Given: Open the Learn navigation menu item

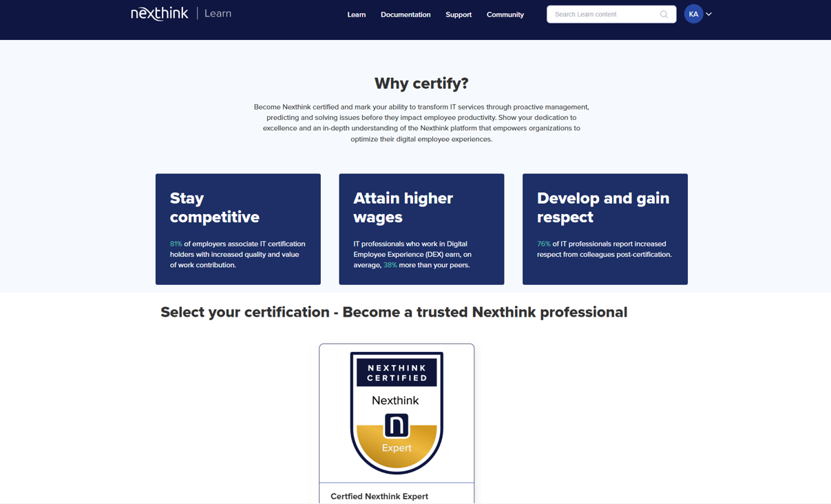Looking at the screenshot, I should pyautogui.click(x=356, y=14).
